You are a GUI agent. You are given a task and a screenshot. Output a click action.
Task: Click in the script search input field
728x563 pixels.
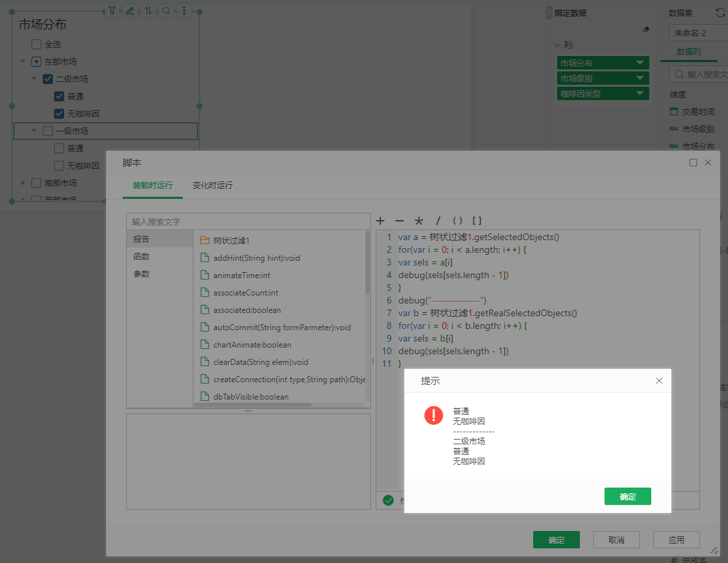(247, 221)
